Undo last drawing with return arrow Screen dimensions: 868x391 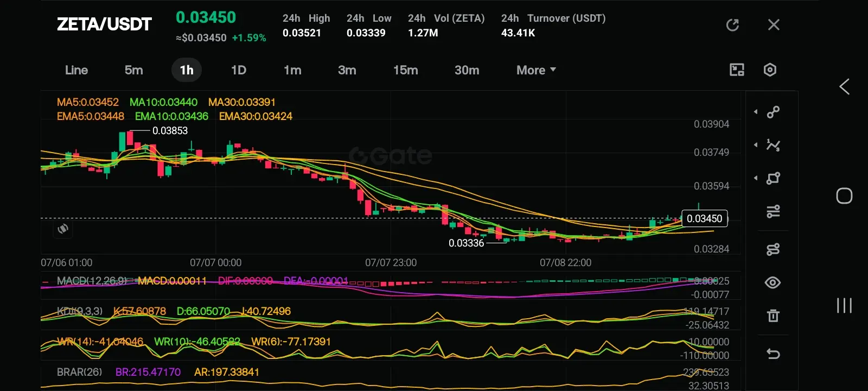[773, 354]
